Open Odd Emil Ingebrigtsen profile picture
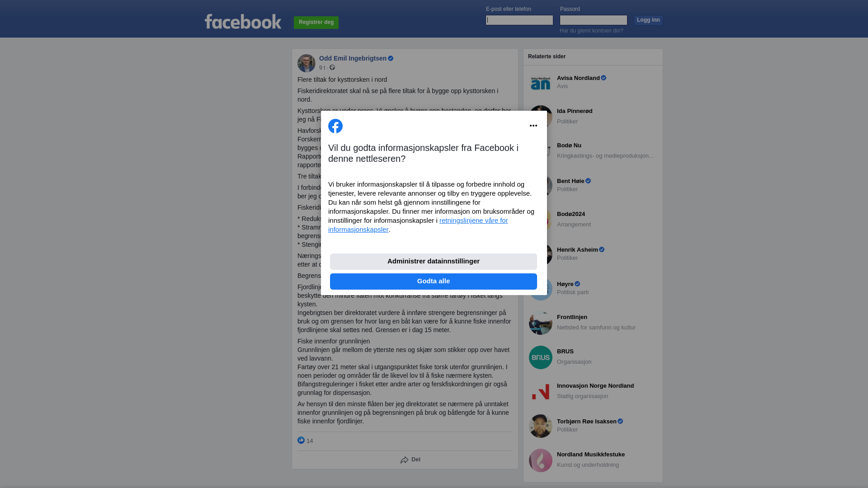The image size is (868, 488). click(x=307, y=63)
